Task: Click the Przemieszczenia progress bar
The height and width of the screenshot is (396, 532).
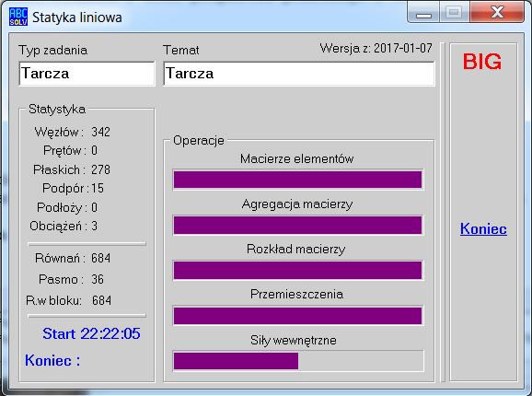Action: pos(297,316)
